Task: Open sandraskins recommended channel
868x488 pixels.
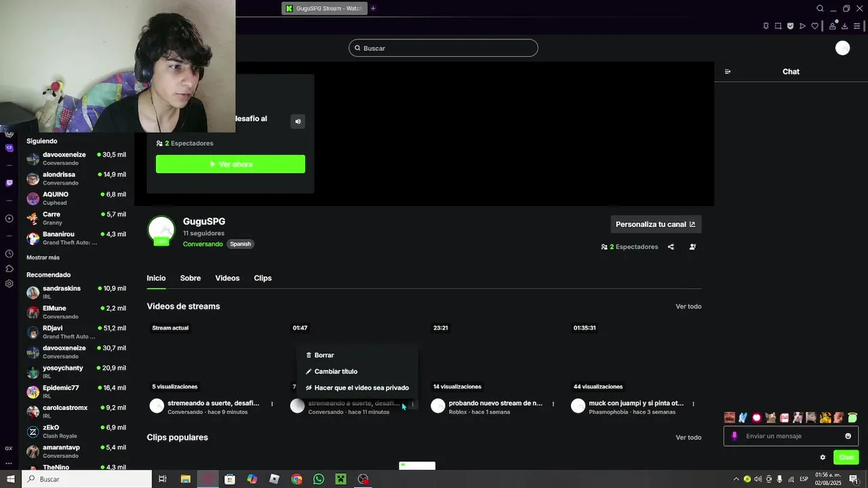Action: 76,292
